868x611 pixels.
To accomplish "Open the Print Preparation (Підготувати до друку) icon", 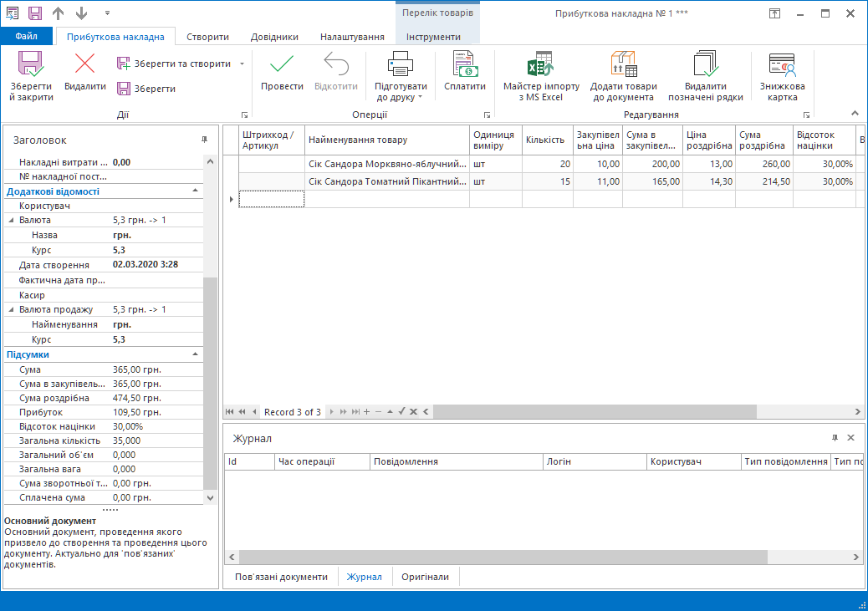I will point(401,65).
